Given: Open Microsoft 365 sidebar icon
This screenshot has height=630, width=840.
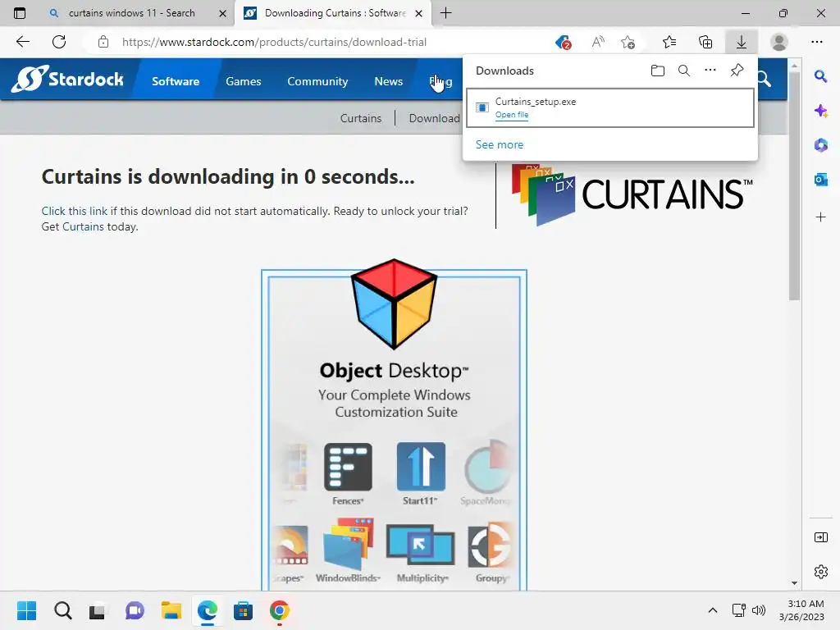Looking at the screenshot, I should pos(820,145).
